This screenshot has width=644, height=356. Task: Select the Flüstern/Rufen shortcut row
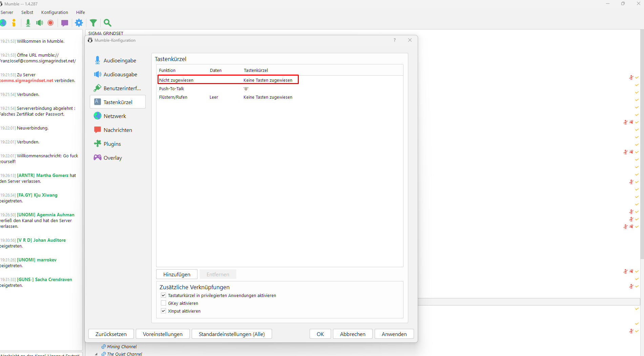click(x=280, y=97)
